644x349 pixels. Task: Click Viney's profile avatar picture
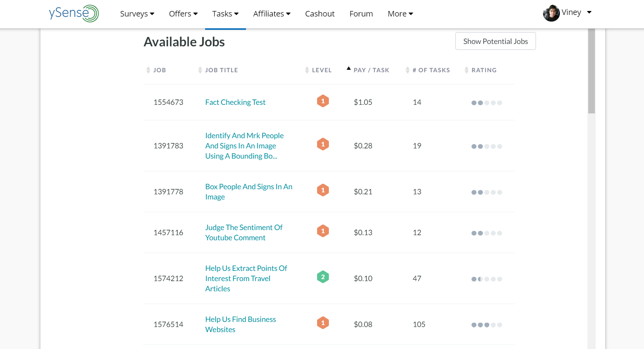pyautogui.click(x=551, y=13)
